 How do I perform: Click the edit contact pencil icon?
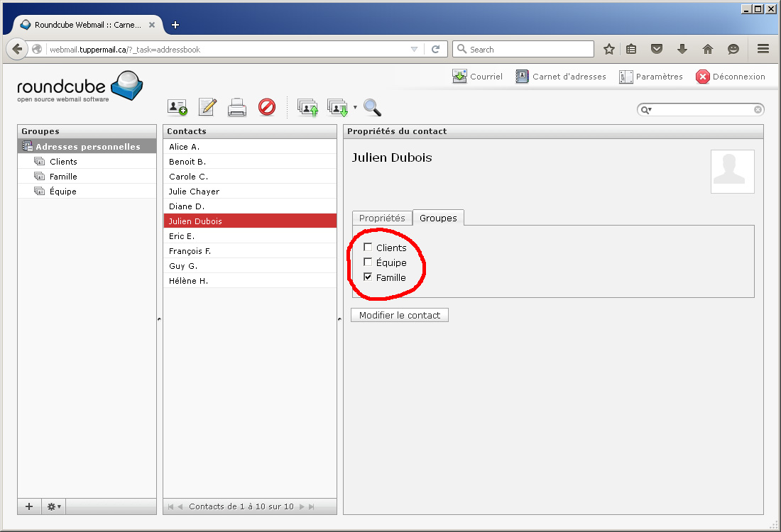click(207, 107)
